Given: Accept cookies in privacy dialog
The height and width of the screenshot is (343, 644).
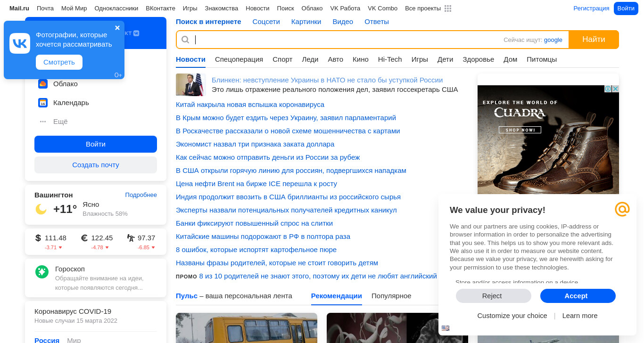Looking at the screenshot, I should [x=578, y=296].
